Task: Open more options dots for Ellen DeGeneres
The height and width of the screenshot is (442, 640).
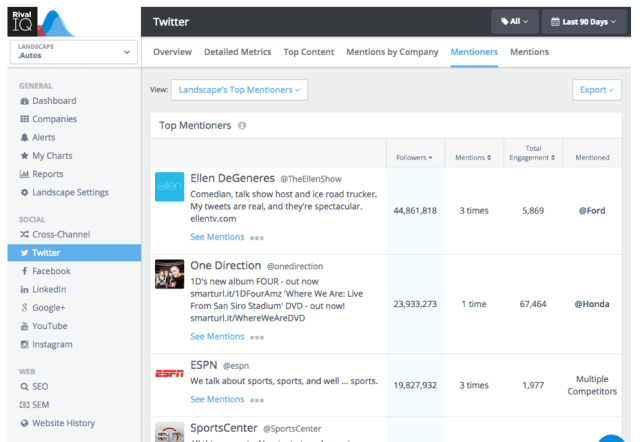Action: click(x=257, y=238)
